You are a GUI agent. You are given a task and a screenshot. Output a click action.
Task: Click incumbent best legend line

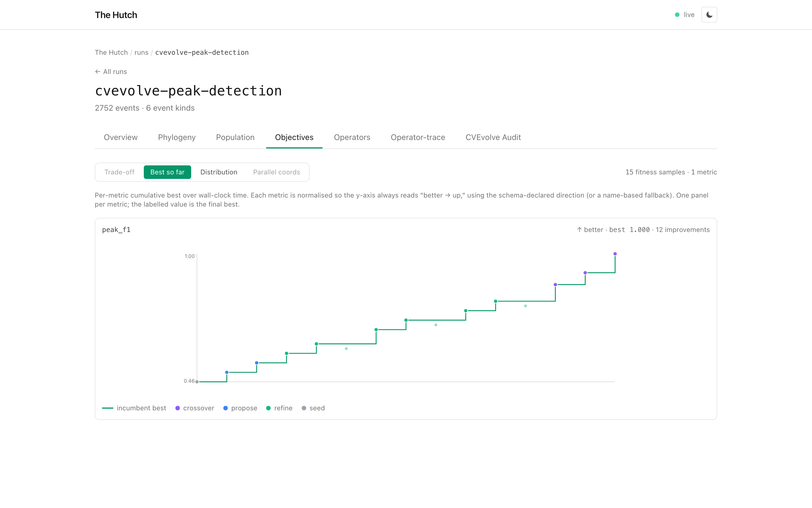pos(108,408)
